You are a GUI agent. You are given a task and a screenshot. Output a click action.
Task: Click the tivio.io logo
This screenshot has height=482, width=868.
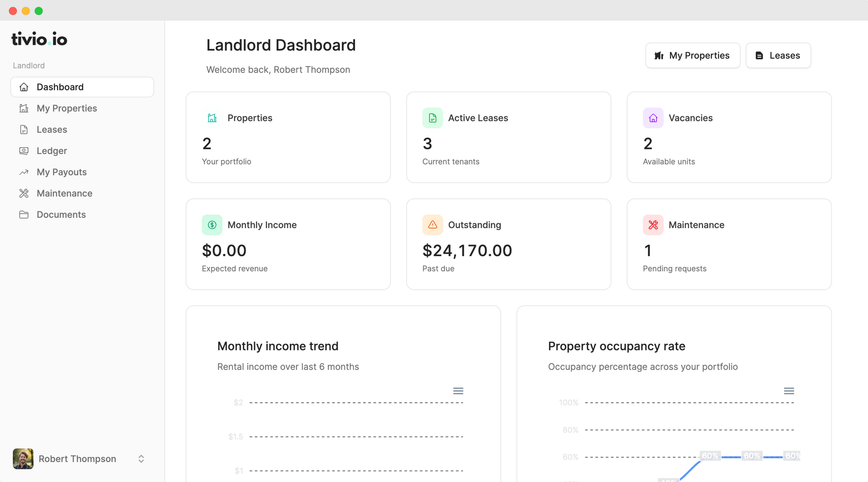tap(39, 39)
